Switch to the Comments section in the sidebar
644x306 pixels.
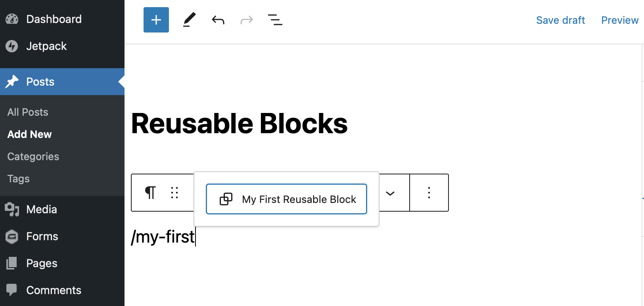pos(53,290)
